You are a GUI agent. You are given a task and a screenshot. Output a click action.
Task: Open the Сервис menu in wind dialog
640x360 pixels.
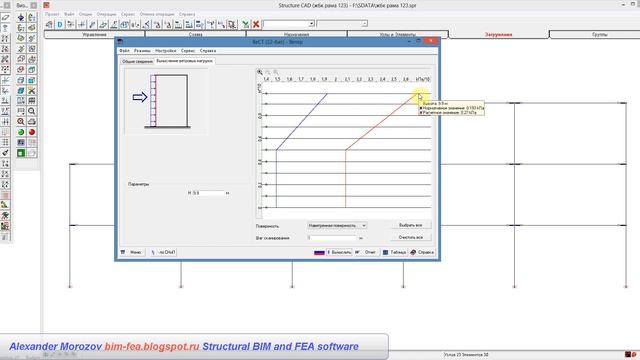[x=188, y=51]
